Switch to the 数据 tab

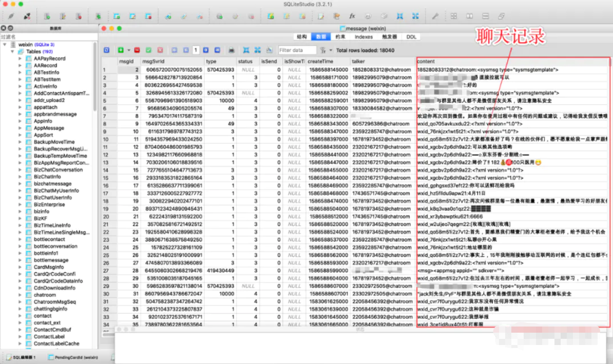320,37
